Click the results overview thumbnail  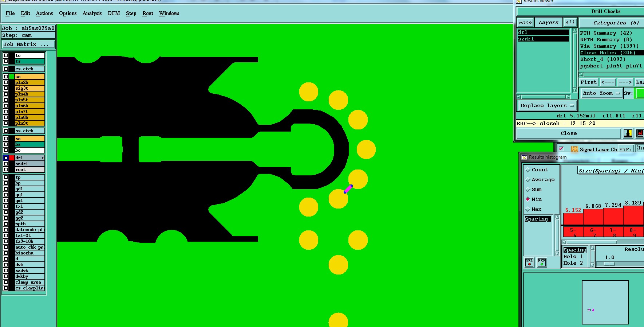tap(605, 302)
